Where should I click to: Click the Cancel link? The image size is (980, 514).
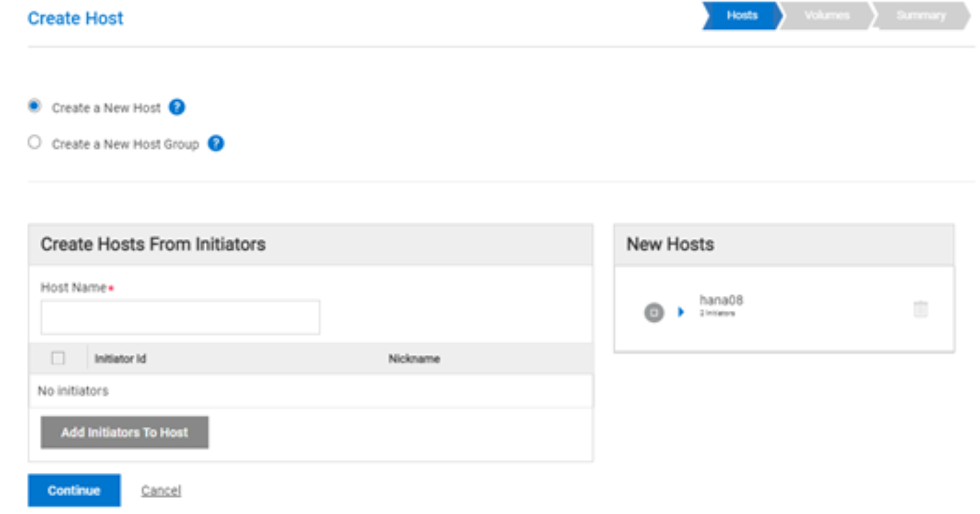pos(161,490)
